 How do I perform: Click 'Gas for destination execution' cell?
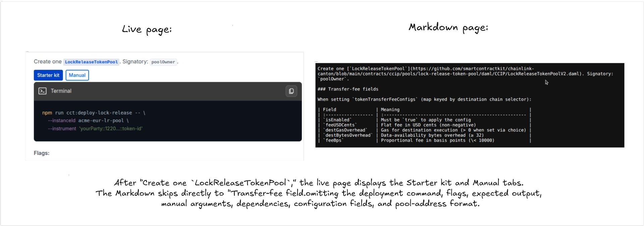(453, 130)
